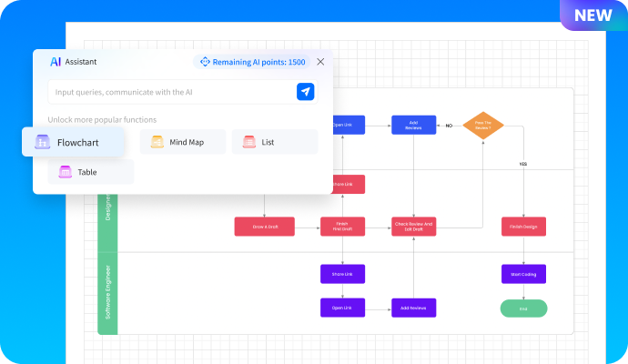Close the AI Assistant panel
Image resolution: width=628 pixels, height=364 pixels.
click(x=320, y=62)
